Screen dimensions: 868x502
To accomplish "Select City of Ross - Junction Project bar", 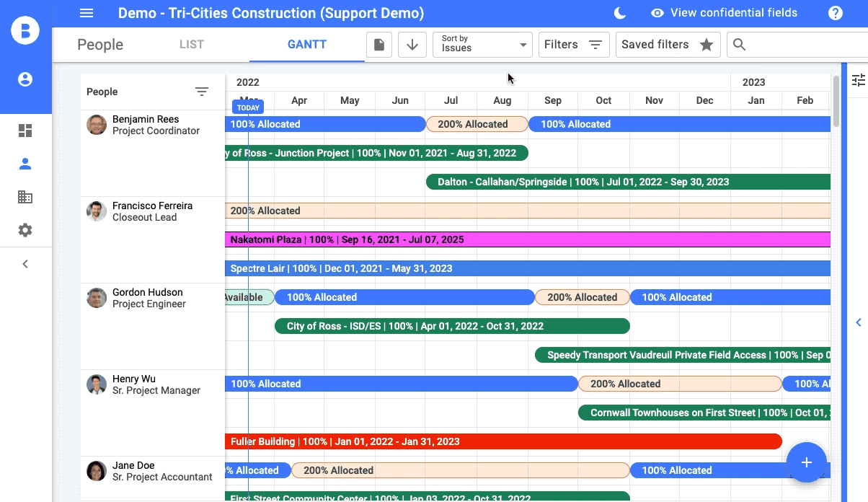I will coord(376,153).
